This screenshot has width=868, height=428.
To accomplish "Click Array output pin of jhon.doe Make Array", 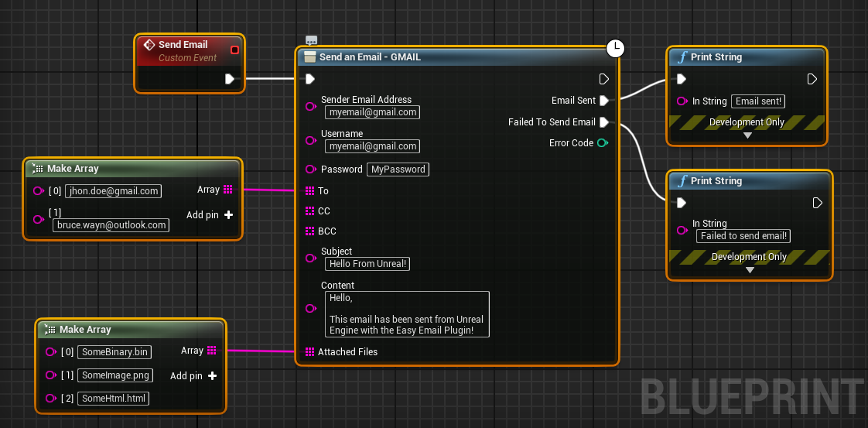I will [228, 190].
